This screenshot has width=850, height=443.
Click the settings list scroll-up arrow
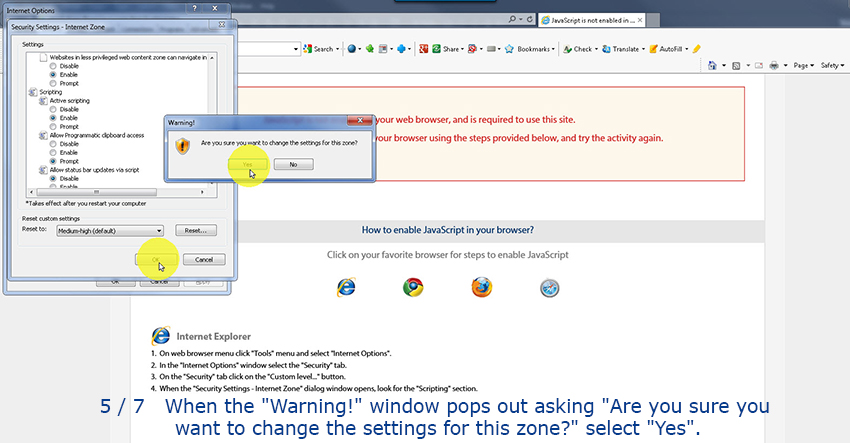point(212,57)
